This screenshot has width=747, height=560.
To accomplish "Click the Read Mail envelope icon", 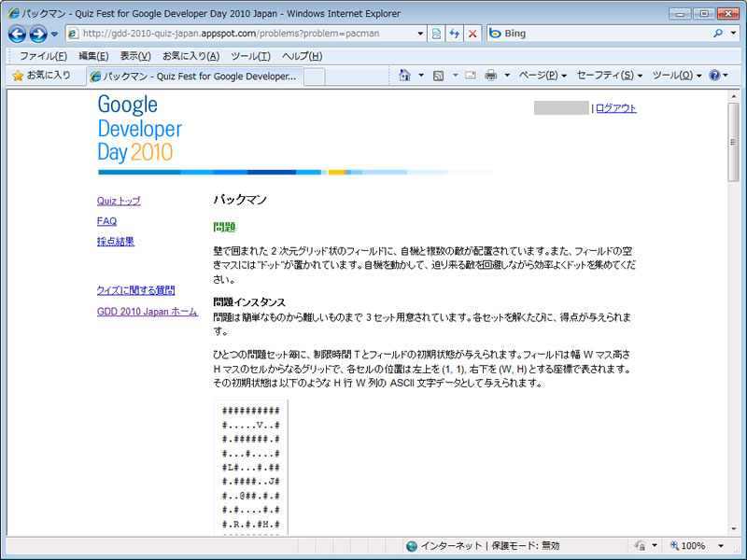I will pos(471,76).
